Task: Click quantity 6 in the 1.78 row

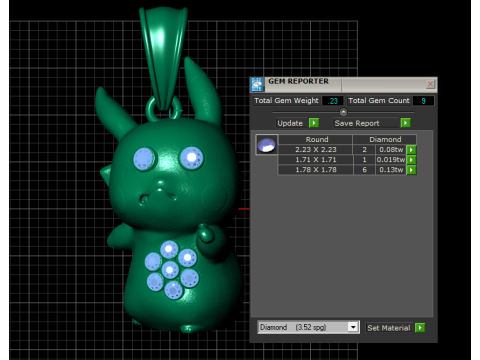Action: coord(364,170)
